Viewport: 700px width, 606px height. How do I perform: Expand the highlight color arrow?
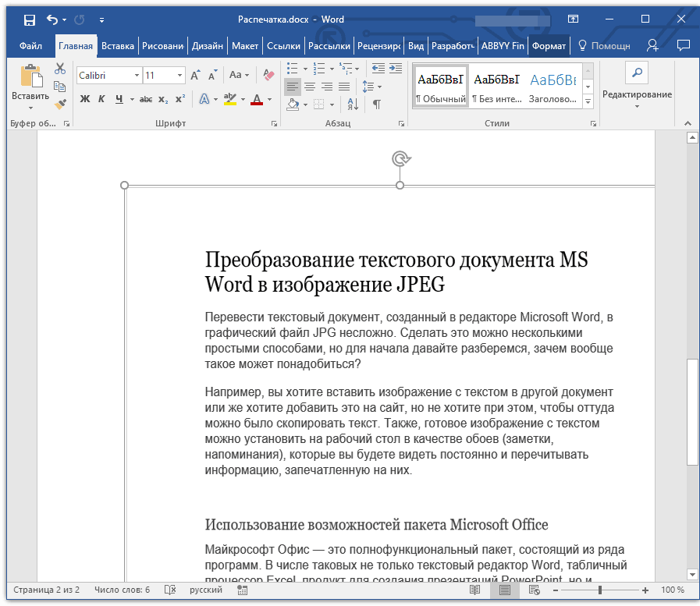pos(243,100)
